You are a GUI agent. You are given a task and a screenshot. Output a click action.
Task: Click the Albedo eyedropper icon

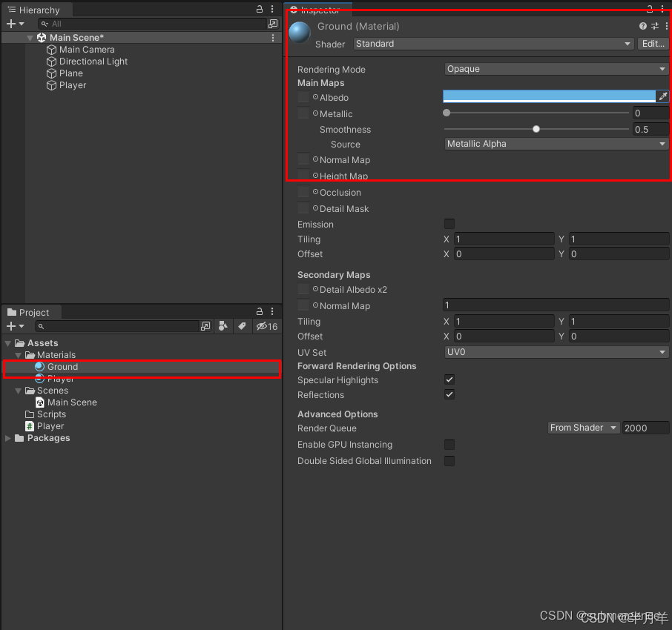[662, 96]
